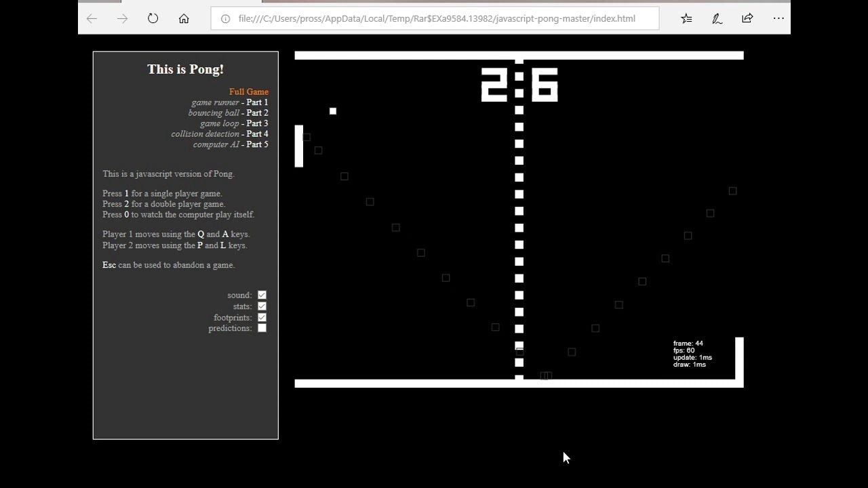
Task: Disable the footprints checkbox
Action: (262, 317)
